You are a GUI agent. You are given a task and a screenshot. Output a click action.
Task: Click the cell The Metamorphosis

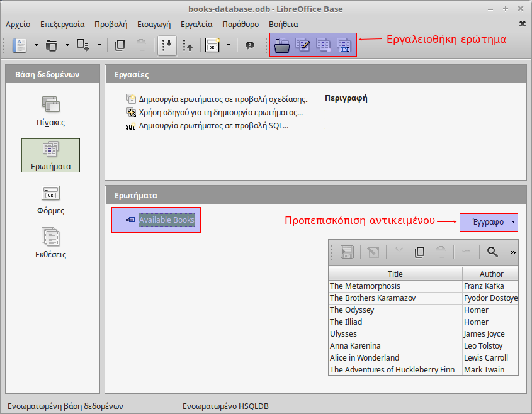pyautogui.click(x=395, y=286)
